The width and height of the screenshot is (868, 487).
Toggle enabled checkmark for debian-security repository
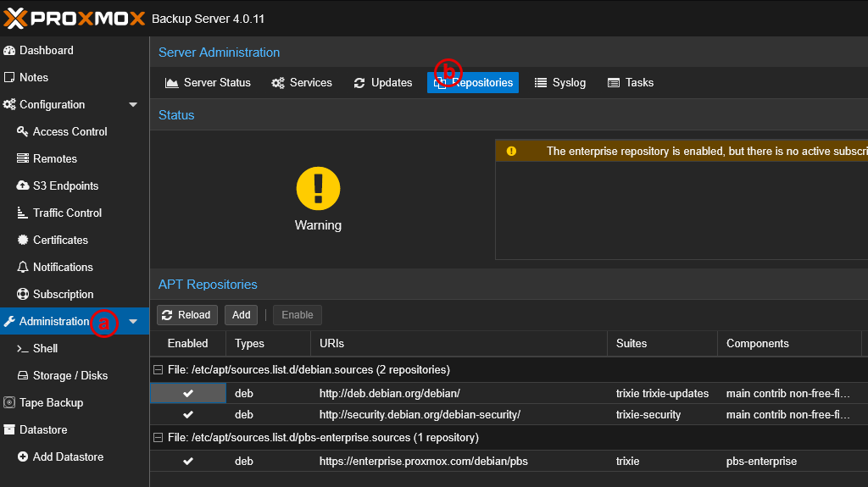tap(188, 415)
